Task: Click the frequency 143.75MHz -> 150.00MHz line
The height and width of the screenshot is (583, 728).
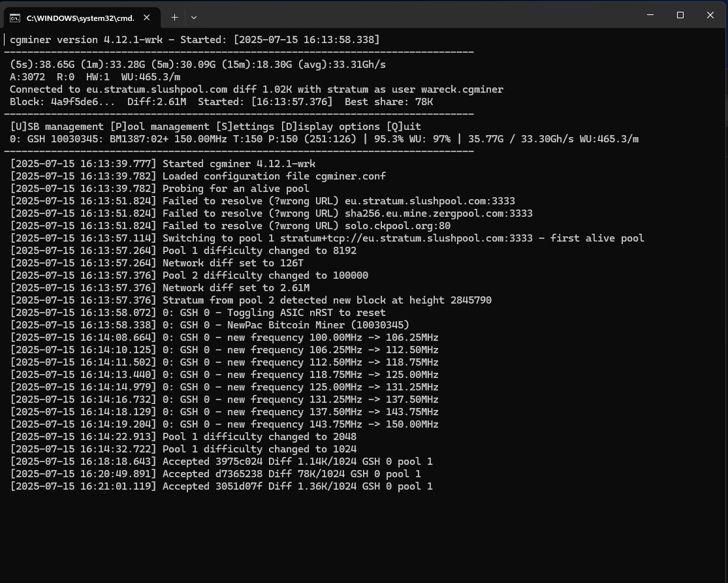Action: click(x=224, y=425)
